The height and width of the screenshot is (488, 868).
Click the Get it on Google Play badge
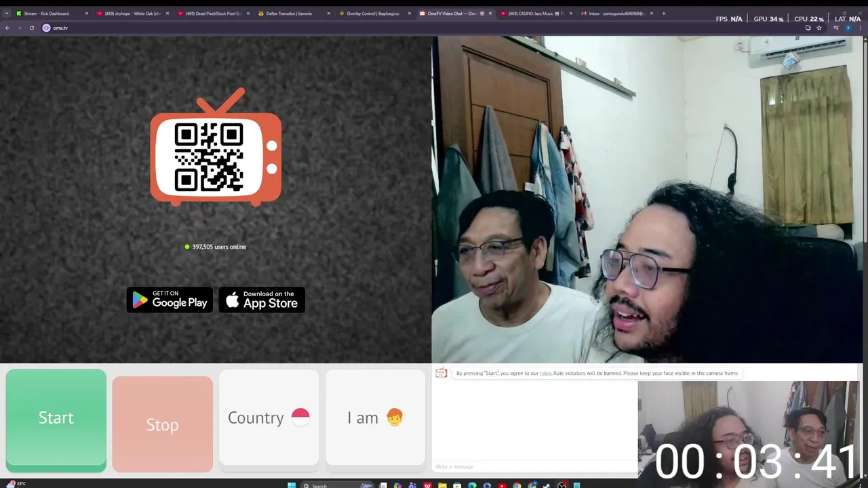point(170,300)
